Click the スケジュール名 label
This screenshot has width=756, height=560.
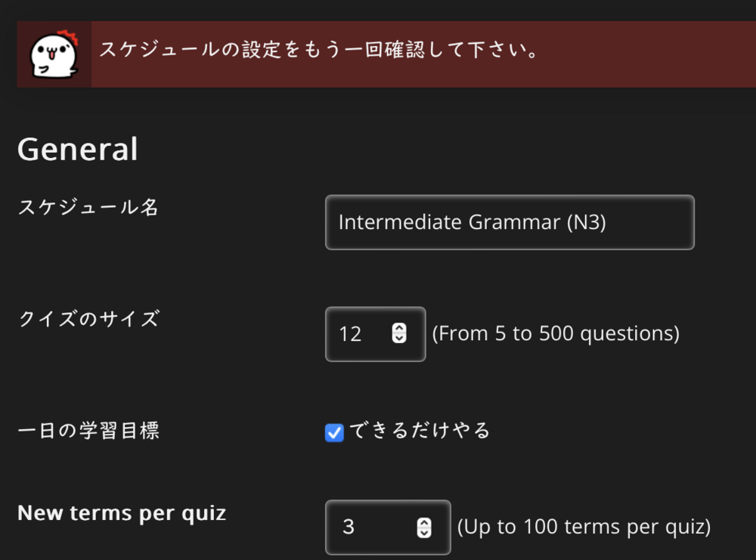(88, 207)
